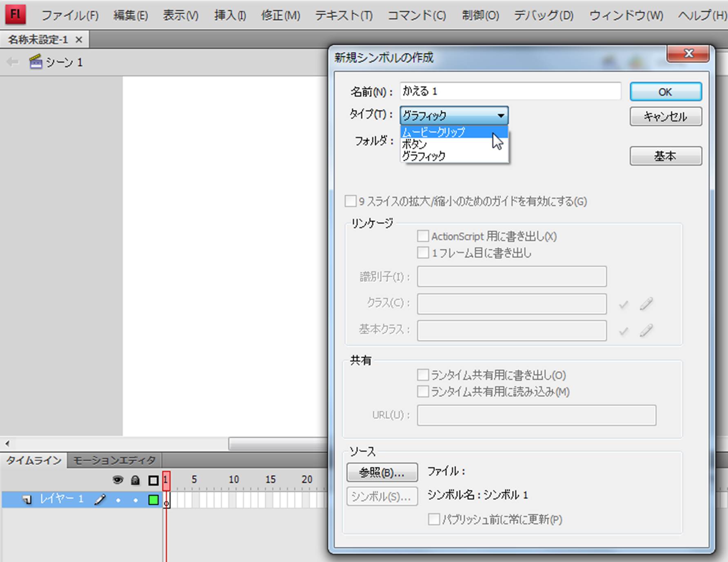Switch to the モーションエディタ tab

click(114, 461)
